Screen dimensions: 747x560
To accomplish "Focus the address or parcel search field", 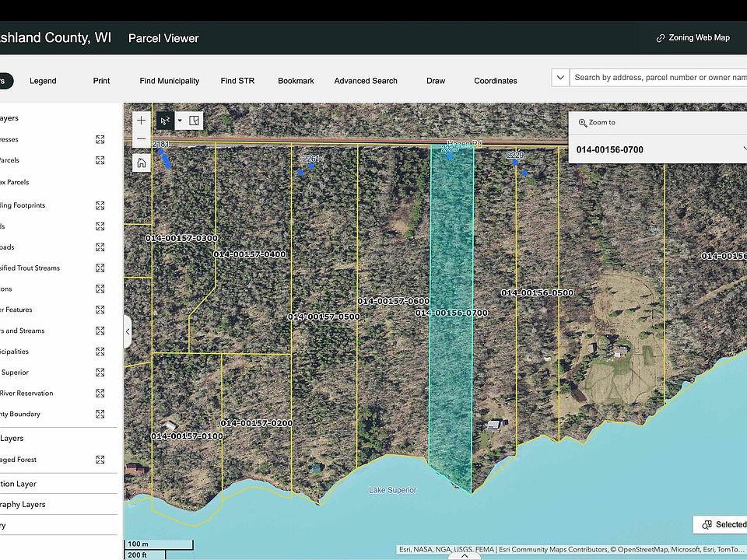I will point(658,78).
